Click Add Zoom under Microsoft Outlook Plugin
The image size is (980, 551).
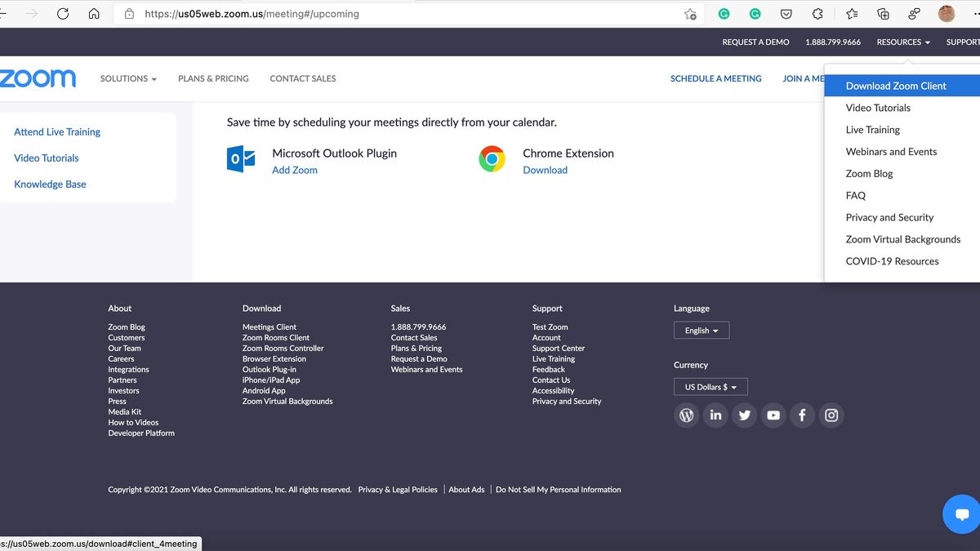[x=293, y=170]
